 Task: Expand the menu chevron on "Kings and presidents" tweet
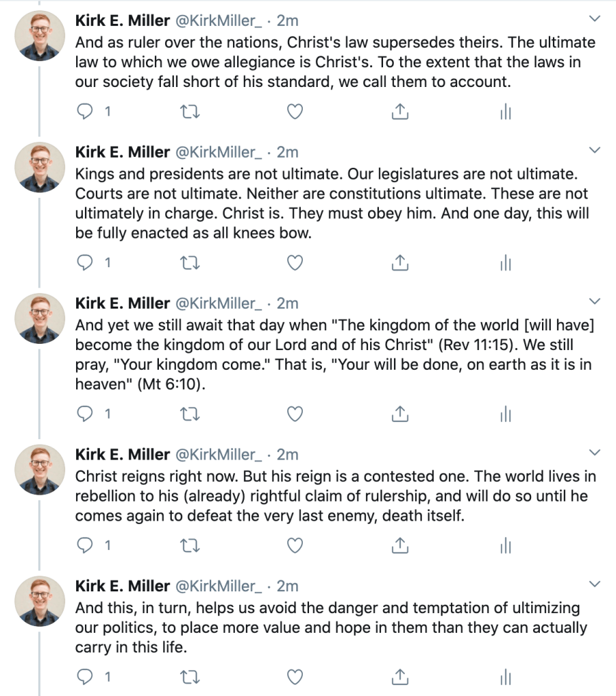pyautogui.click(x=594, y=150)
